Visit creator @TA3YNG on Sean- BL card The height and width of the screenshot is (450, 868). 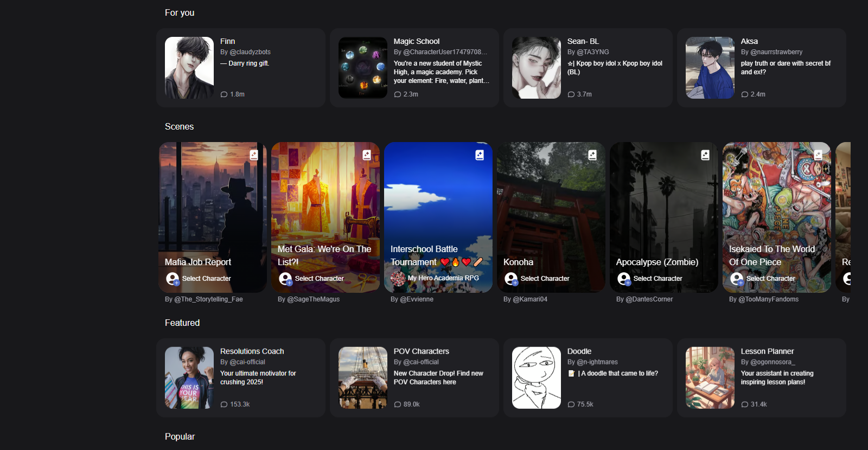point(593,52)
